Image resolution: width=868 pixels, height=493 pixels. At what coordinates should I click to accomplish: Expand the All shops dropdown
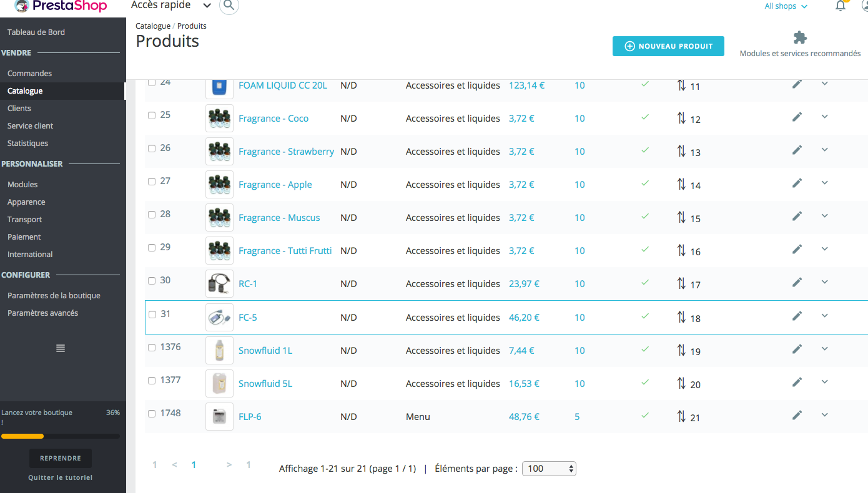coord(786,6)
